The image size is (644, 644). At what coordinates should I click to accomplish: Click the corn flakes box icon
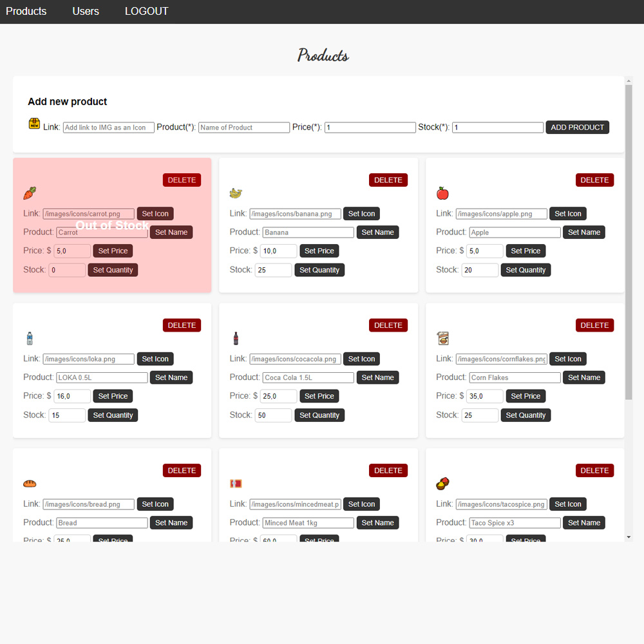(x=442, y=338)
